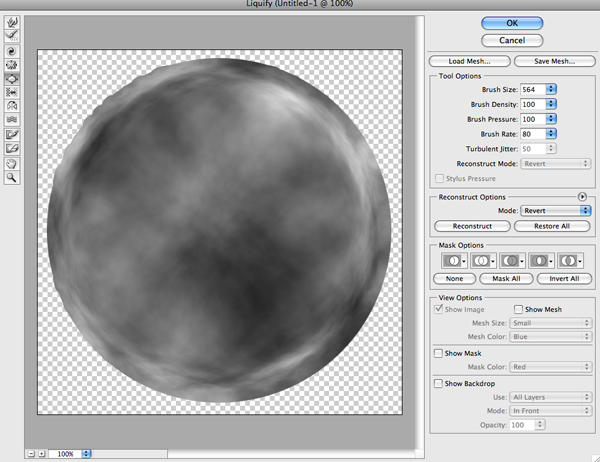
Task: Click the Add to Selection mask icon
Action: click(483, 261)
